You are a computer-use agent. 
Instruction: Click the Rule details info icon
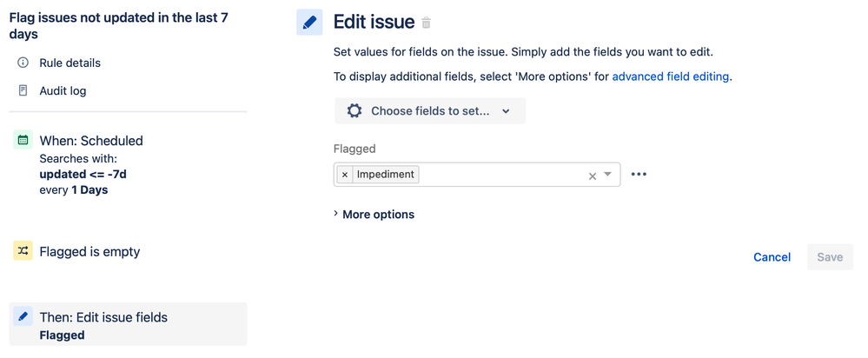click(x=23, y=63)
